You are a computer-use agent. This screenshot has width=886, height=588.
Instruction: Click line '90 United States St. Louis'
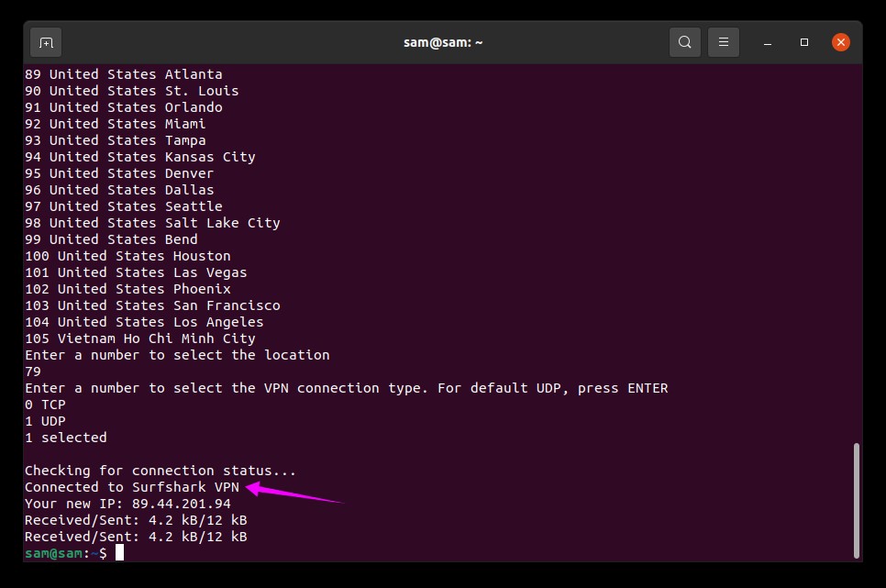[132, 91]
